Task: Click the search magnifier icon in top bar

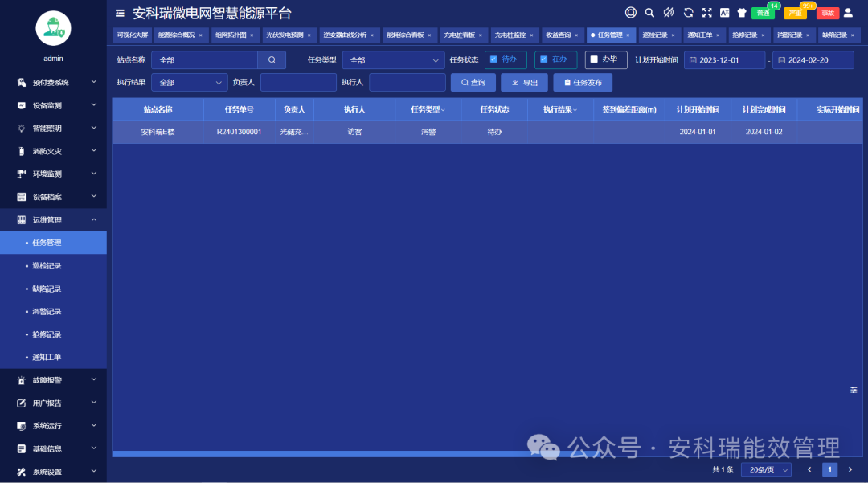Action: [x=649, y=13]
